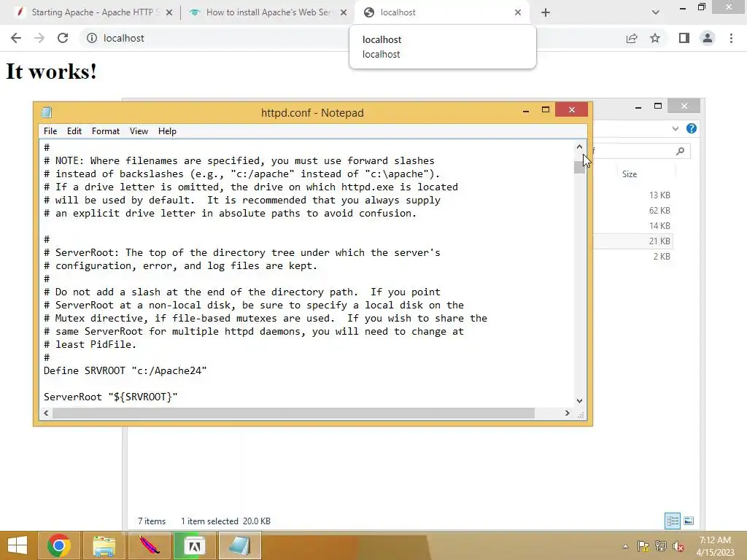Close the httpd.conf Notepad window
This screenshot has width=747, height=560.
(x=572, y=110)
